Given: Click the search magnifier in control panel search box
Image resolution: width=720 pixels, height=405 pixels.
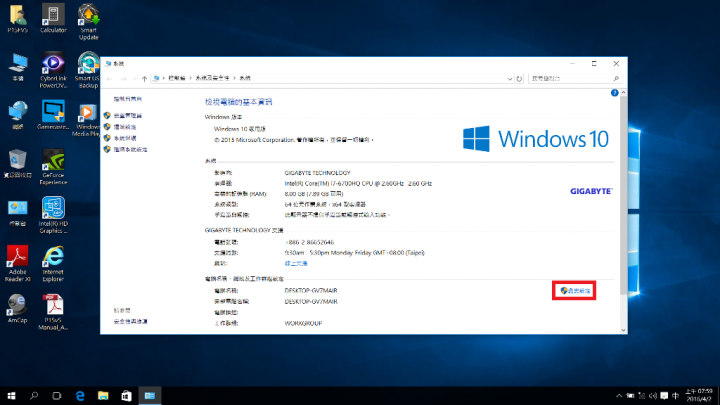Looking at the screenshot, I should click(x=616, y=79).
